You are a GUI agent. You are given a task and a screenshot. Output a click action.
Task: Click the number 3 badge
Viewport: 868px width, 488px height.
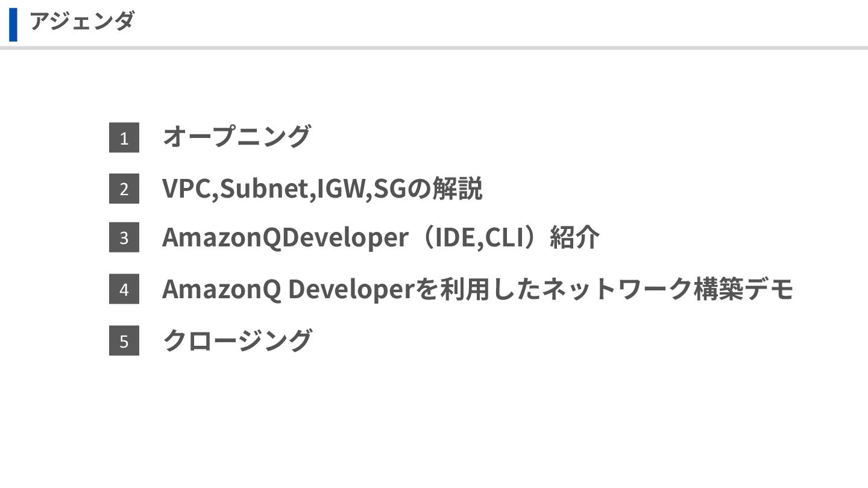pyautogui.click(x=124, y=237)
